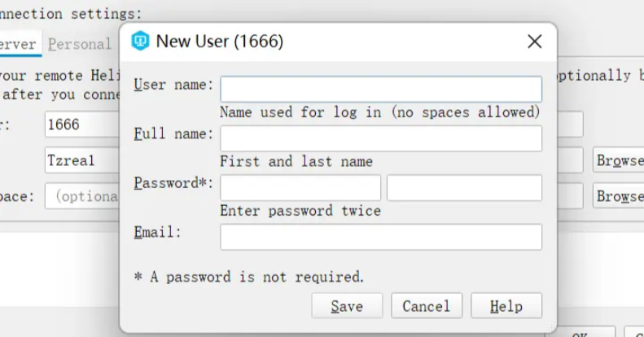The image size is (644, 337).
Task: Switch to the Personal tab
Action: (x=80, y=44)
